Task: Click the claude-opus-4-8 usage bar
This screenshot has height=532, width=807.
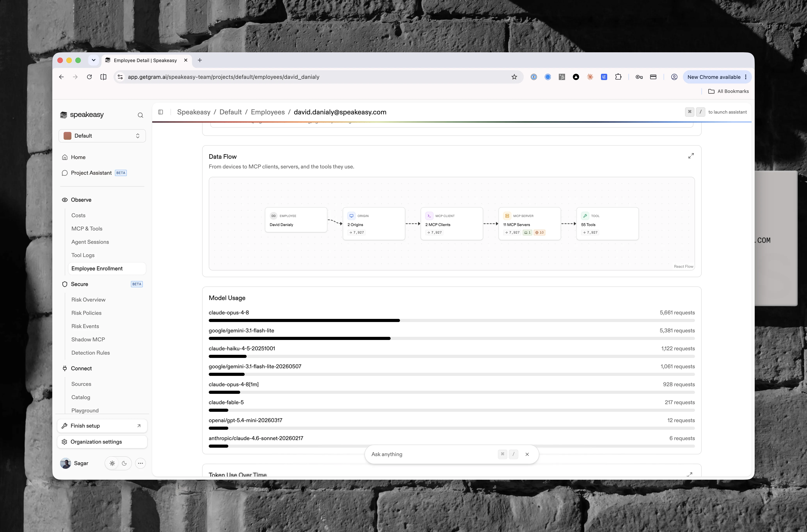Action: click(x=451, y=320)
